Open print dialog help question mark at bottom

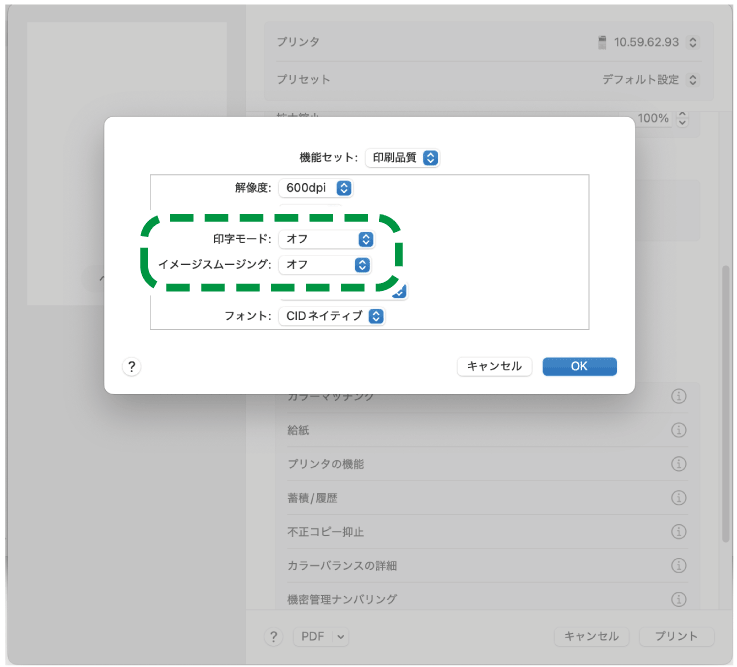click(274, 637)
